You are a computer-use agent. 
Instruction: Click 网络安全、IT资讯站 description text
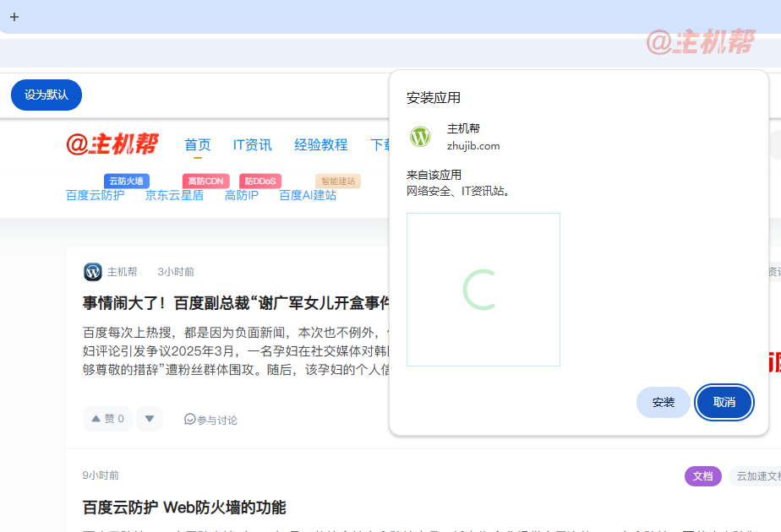pos(458,191)
